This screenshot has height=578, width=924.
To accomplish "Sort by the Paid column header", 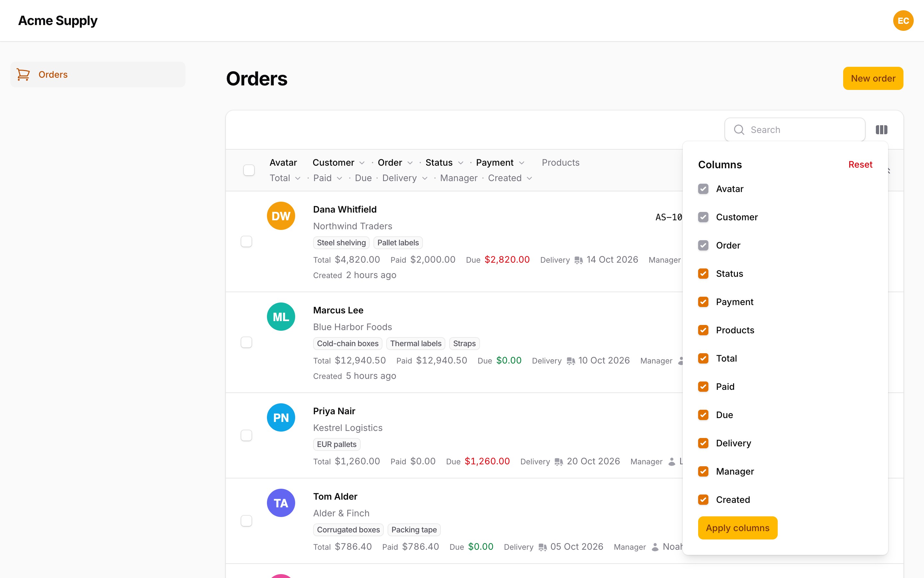I will [328, 178].
